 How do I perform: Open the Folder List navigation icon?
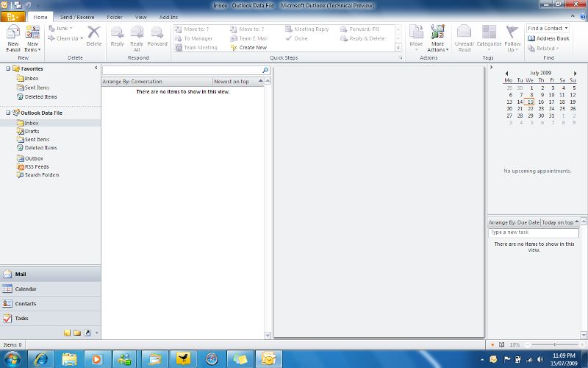[x=77, y=333]
